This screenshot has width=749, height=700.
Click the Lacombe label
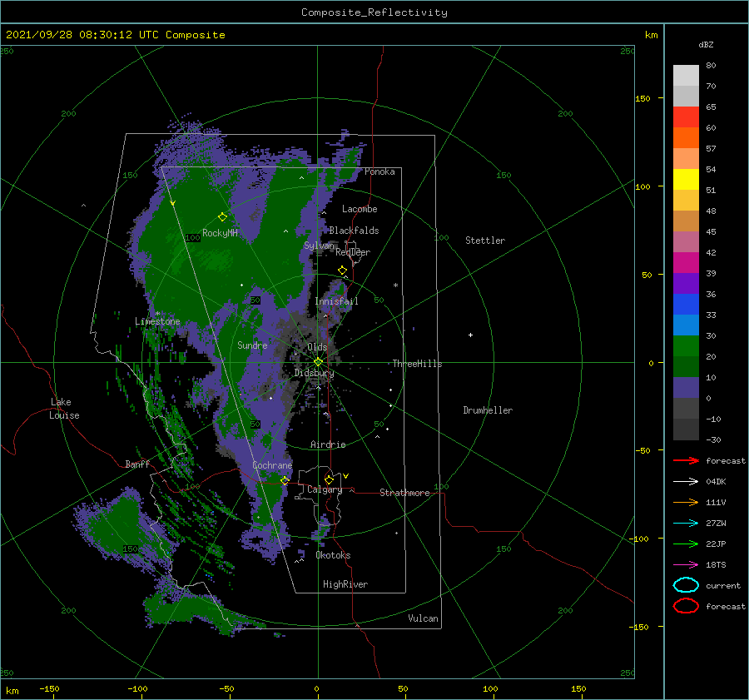point(360,209)
